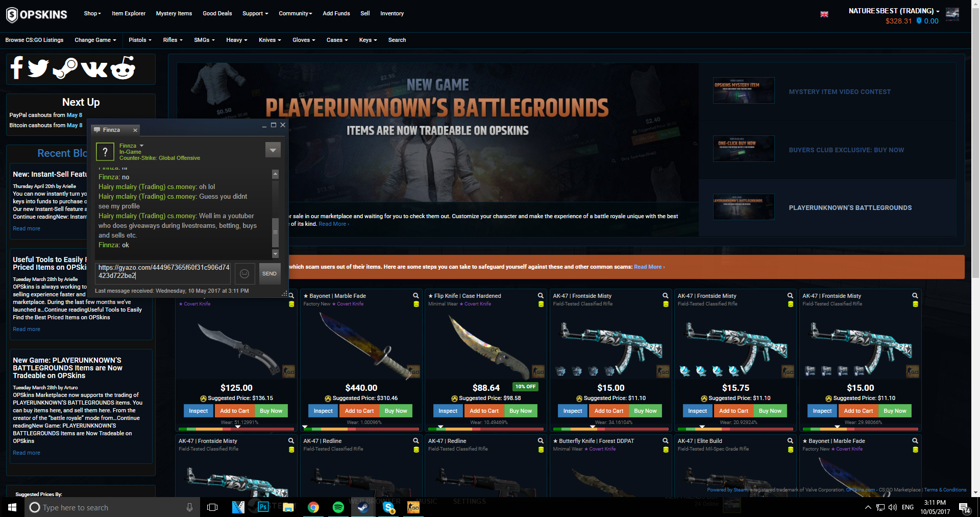Viewport: 980px width, 517px height.
Task: Open the Rifles category dropdown
Action: pos(173,40)
